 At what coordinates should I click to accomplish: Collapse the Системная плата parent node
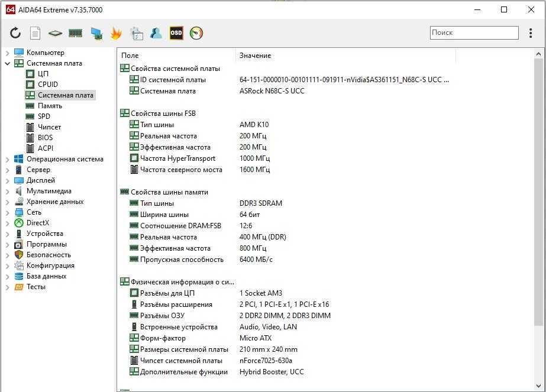coord(7,63)
